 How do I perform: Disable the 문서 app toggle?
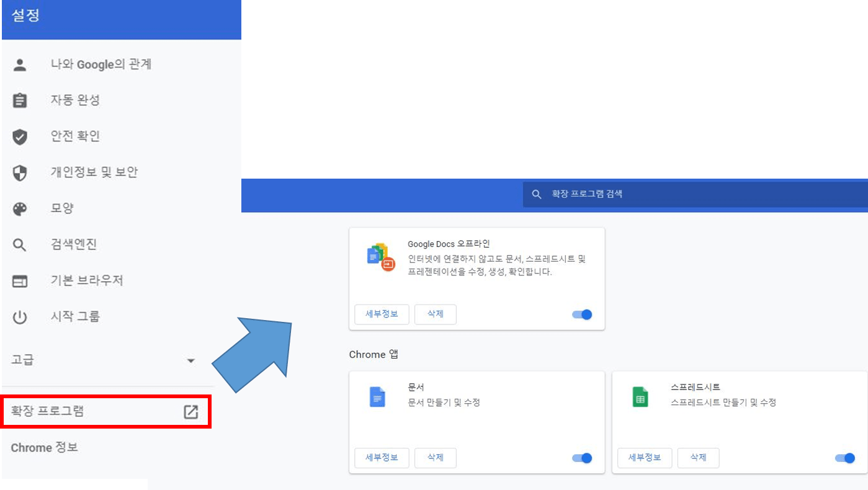click(x=582, y=458)
